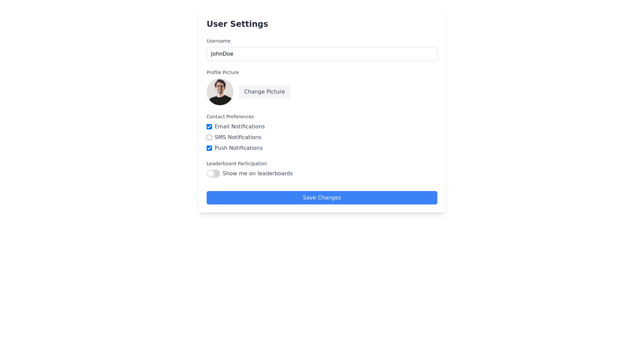Click the empty page background below the card
The height and width of the screenshot is (362, 644).
click(322, 285)
